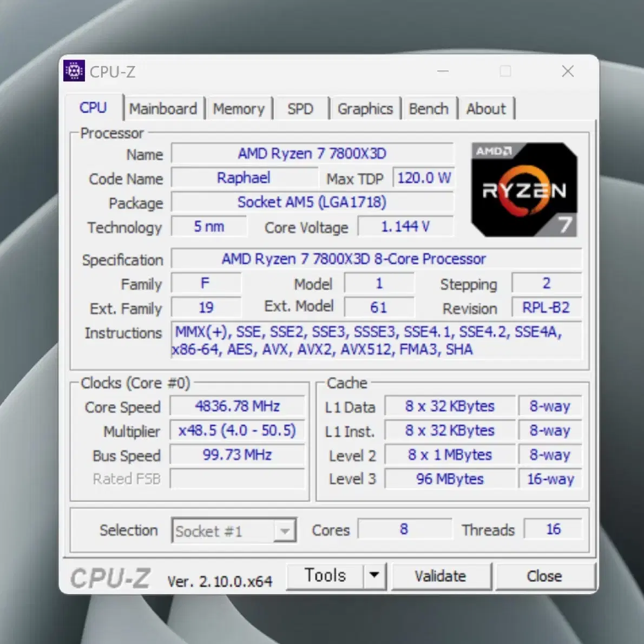Click the L1 Inst. 8-way associativity value
644x644 pixels.
point(550,430)
